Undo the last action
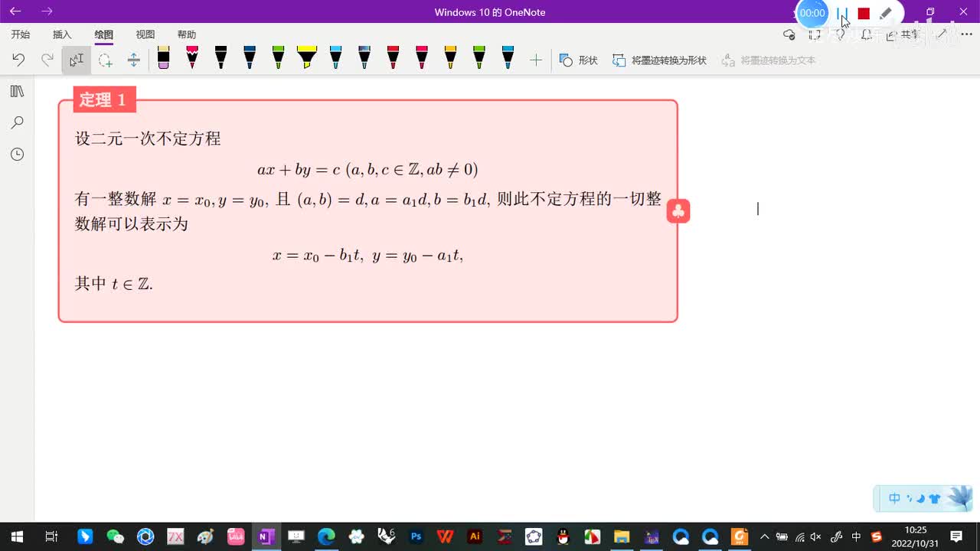 click(19, 60)
